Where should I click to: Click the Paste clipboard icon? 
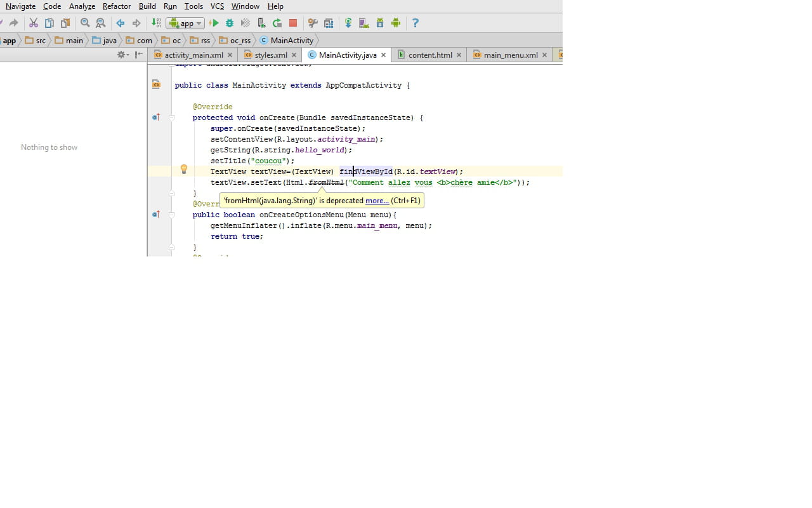pyautogui.click(x=65, y=23)
